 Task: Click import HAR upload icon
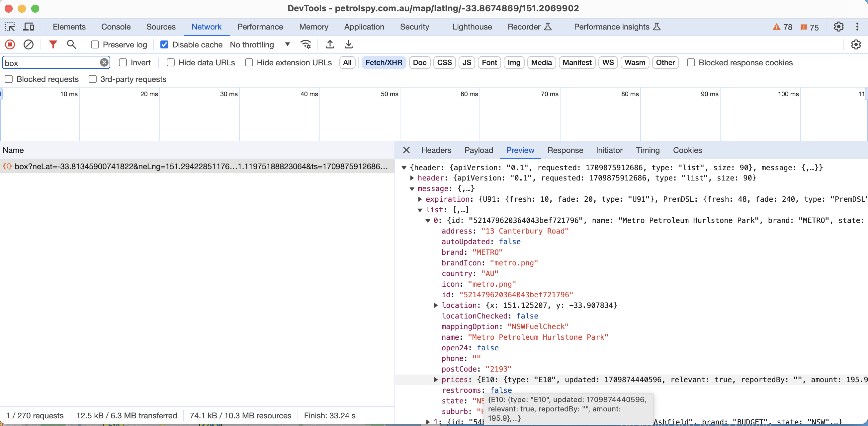tap(330, 44)
